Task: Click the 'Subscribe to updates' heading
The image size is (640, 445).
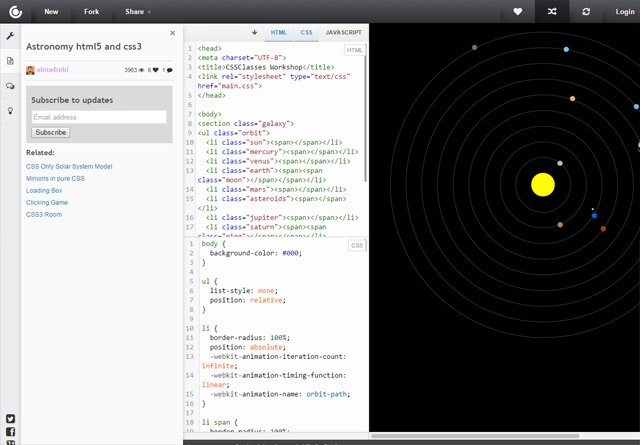Action: point(72,100)
